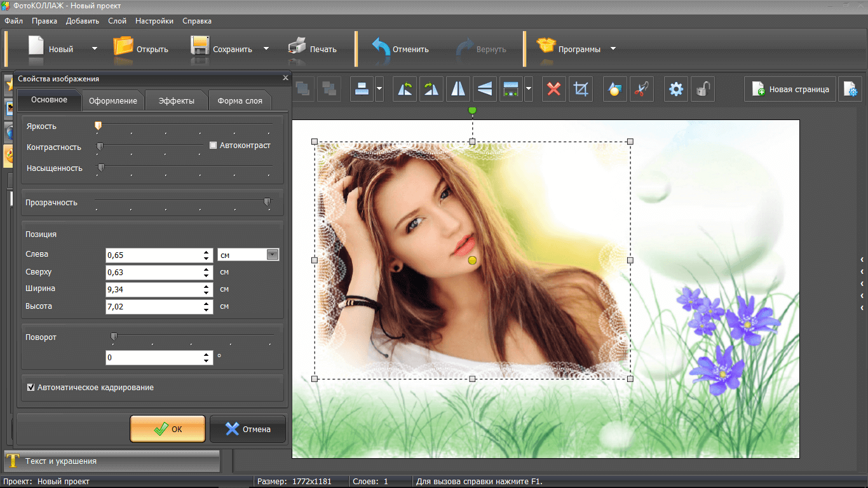Enable the Автоконтраст checkbox
This screenshot has width=868, height=488.
(214, 146)
